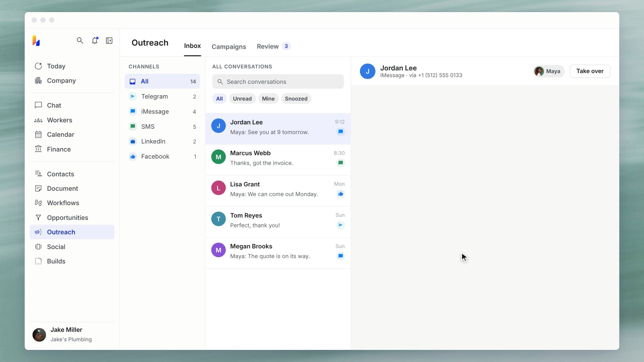Switch to the Campaigns tab
Image resolution: width=644 pixels, height=362 pixels.
pos(229,47)
